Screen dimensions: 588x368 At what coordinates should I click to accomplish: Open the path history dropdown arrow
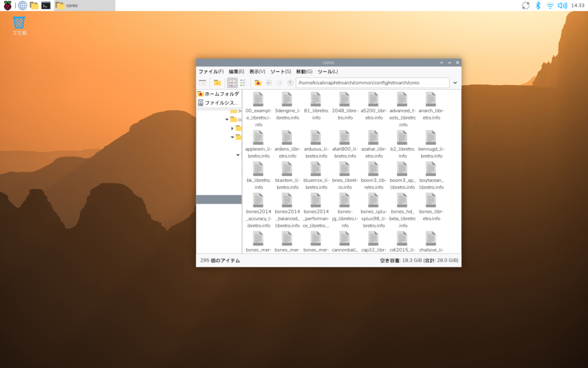coord(455,83)
